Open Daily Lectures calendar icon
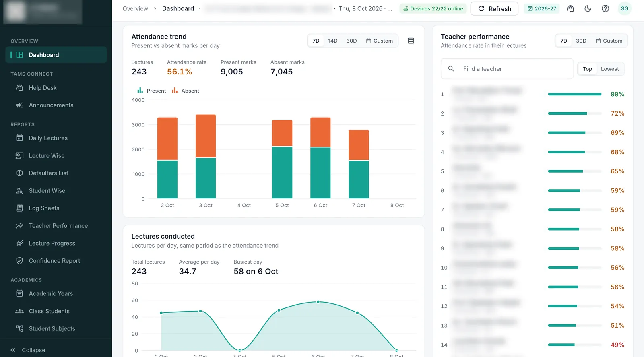The image size is (644, 357). [19, 138]
